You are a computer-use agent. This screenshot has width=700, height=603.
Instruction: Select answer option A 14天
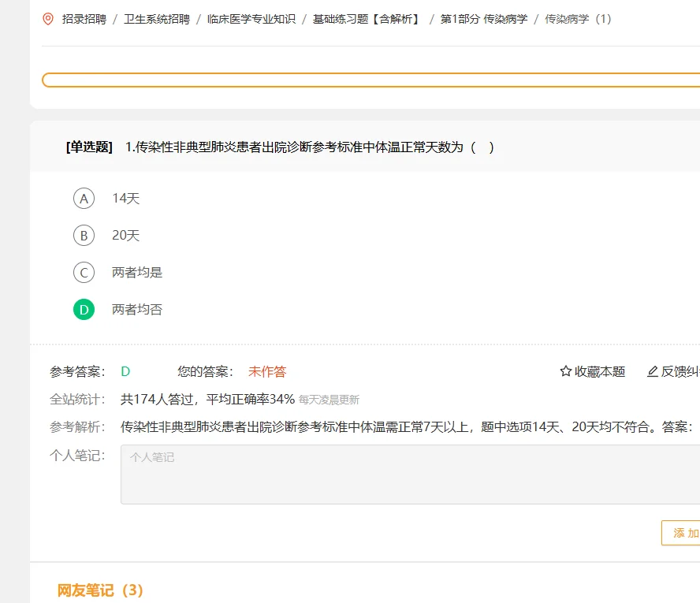click(x=84, y=199)
